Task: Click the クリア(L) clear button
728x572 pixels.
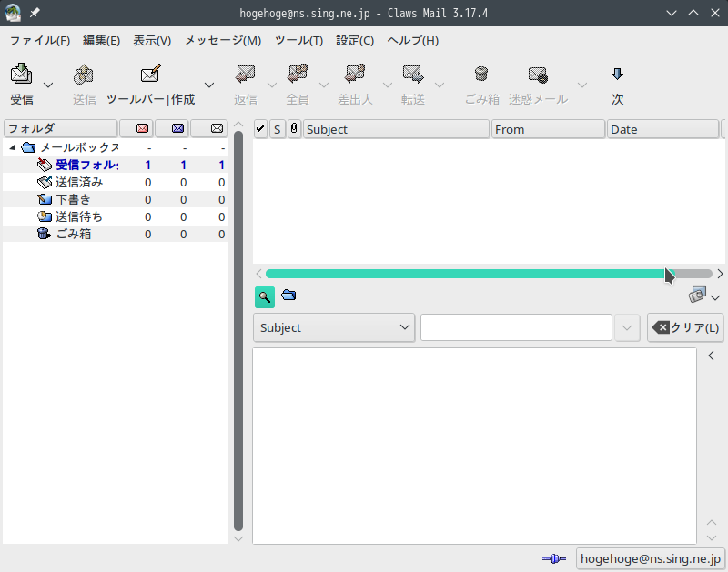Action: 686,327
